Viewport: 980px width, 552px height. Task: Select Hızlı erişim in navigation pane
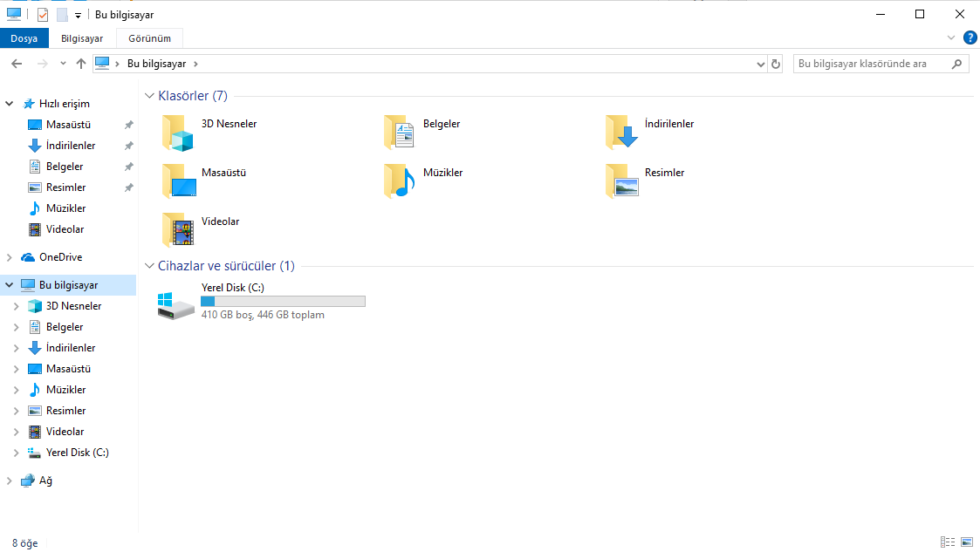(x=65, y=104)
